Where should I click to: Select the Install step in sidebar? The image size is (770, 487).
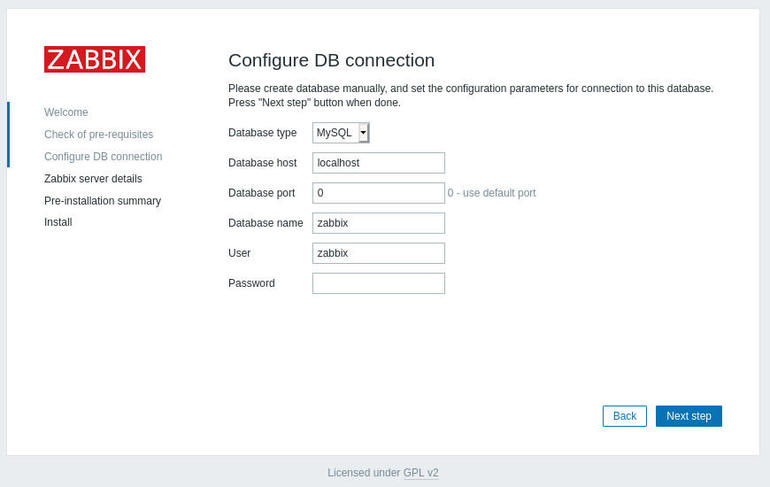click(58, 222)
